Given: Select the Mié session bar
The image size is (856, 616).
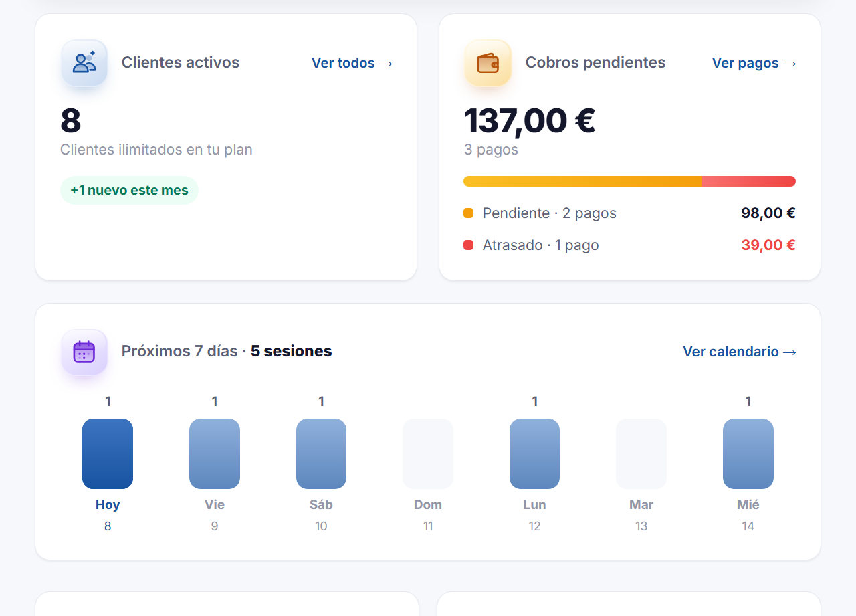Looking at the screenshot, I should point(748,453).
